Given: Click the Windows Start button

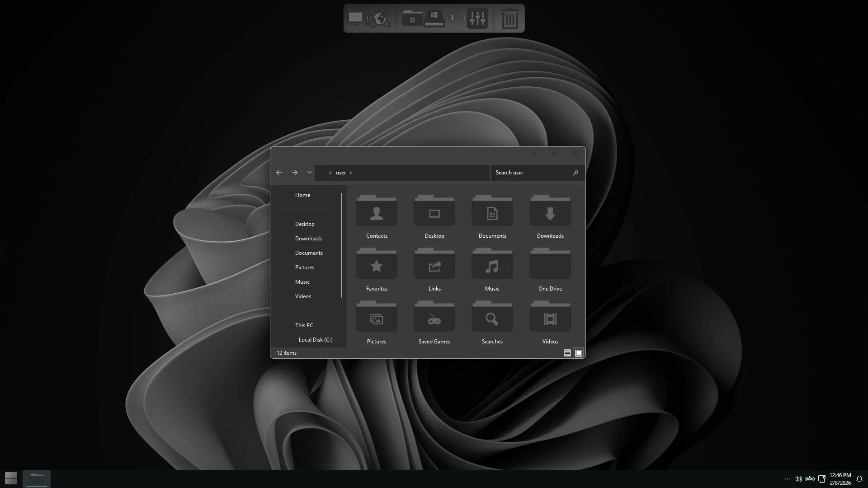Looking at the screenshot, I should pyautogui.click(x=11, y=478).
